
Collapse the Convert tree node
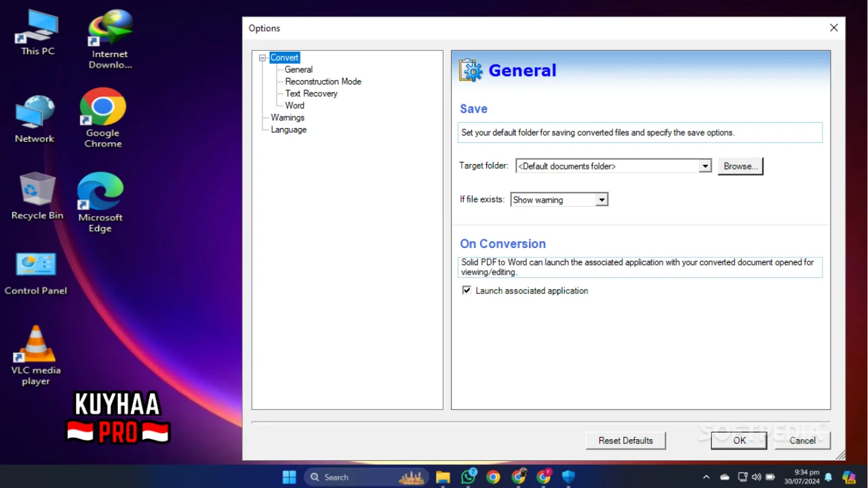tap(262, 58)
